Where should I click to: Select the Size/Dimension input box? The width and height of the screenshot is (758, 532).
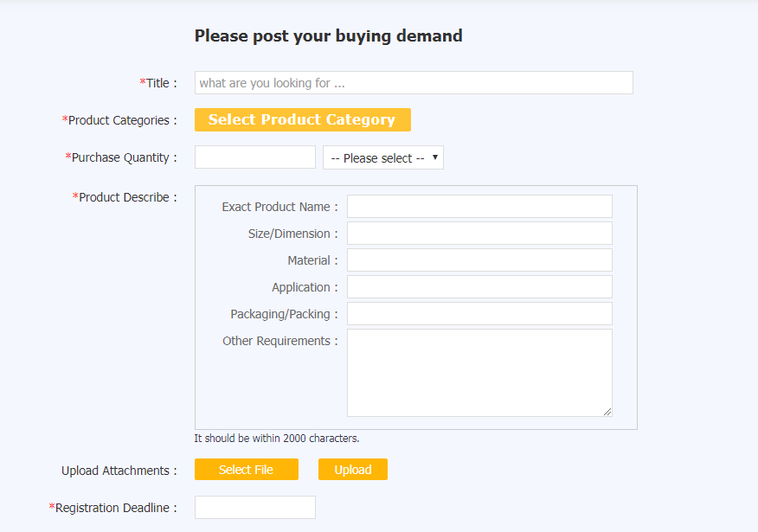point(479,234)
